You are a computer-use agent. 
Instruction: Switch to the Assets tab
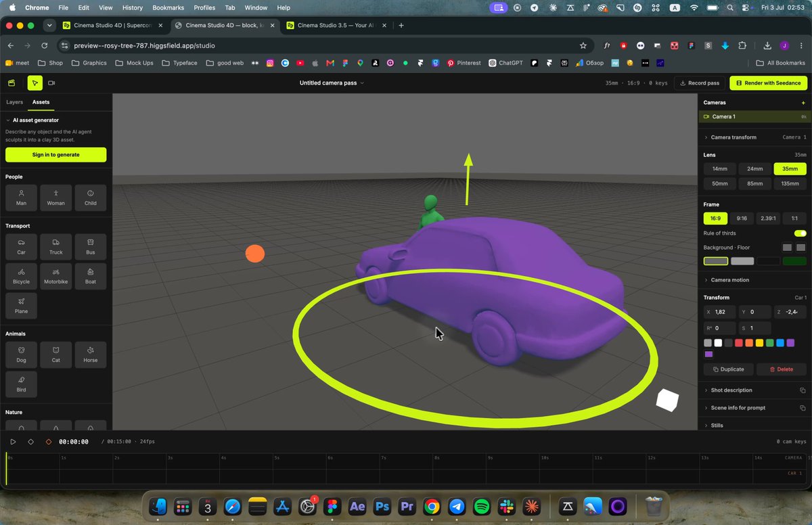pos(41,102)
